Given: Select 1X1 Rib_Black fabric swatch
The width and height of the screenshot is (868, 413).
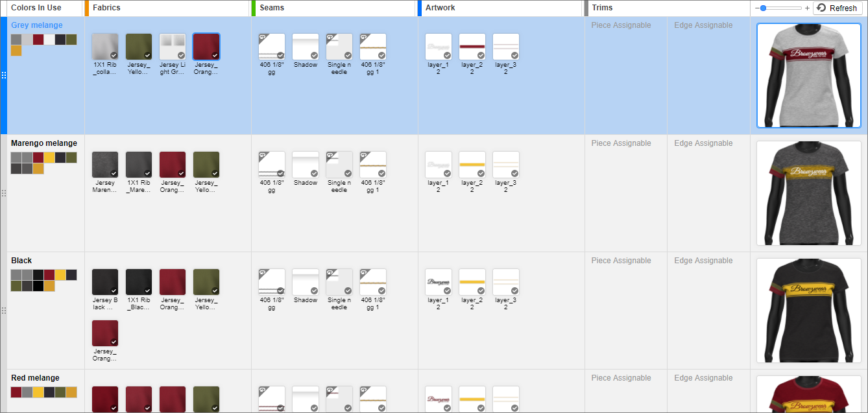Looking at the screenshot, I should pyautogui.click(x=139, y=282).
